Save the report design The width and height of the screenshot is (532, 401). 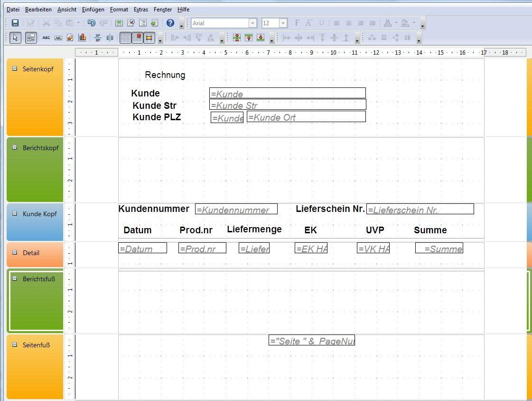[15, 22]
